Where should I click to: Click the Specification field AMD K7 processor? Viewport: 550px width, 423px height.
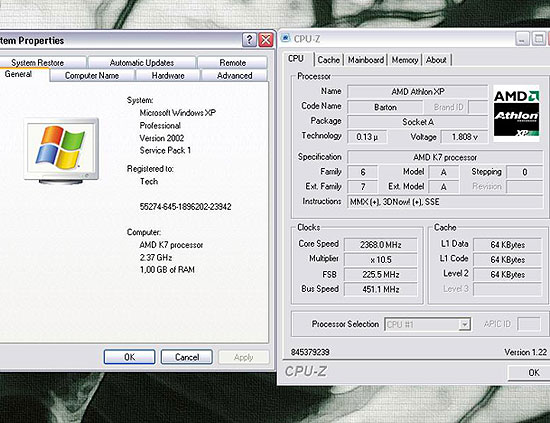pos(445,157)
